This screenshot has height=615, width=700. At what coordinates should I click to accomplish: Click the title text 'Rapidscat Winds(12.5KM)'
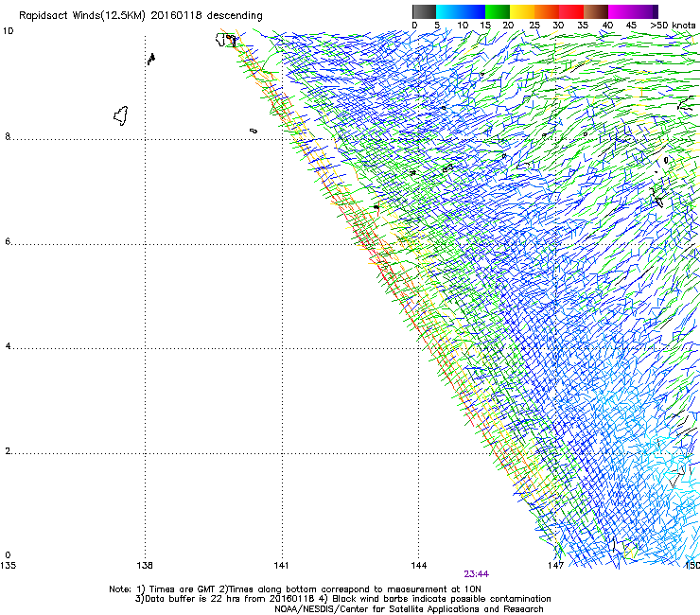(82, 16)
